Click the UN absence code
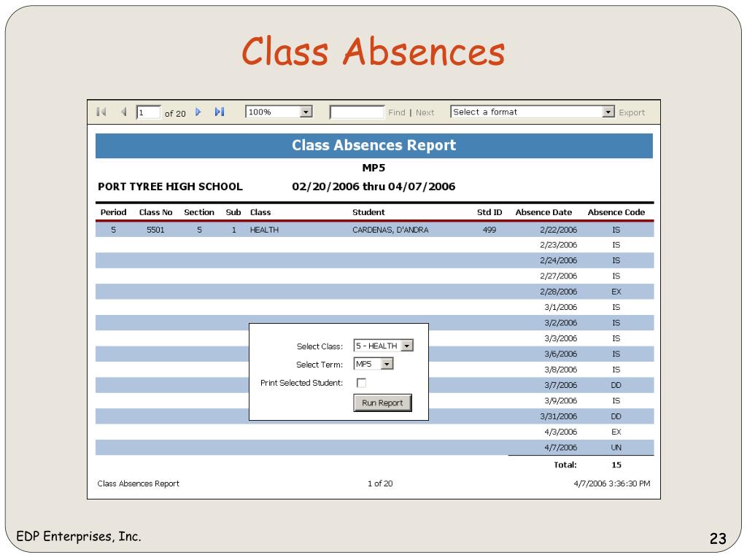 click(x=616, y=448)
